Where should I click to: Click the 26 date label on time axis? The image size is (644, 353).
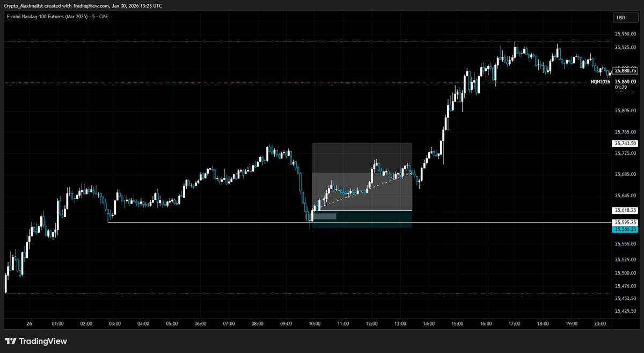(x=28, y=323)
